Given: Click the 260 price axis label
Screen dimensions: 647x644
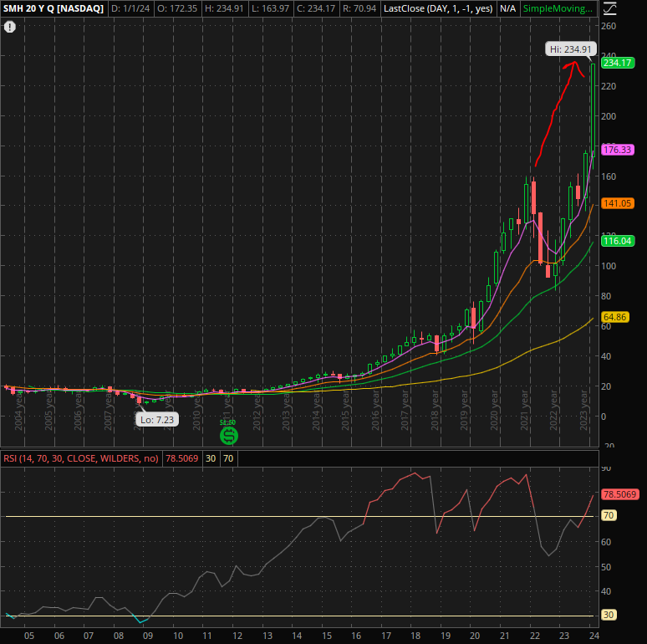Looking at the screenshot, I should click(x=609, y=26).
